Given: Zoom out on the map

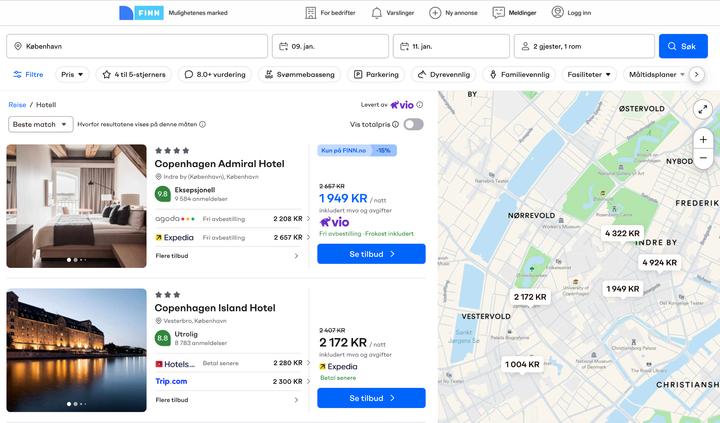Looking at the screenshot, I should [703, 158].
